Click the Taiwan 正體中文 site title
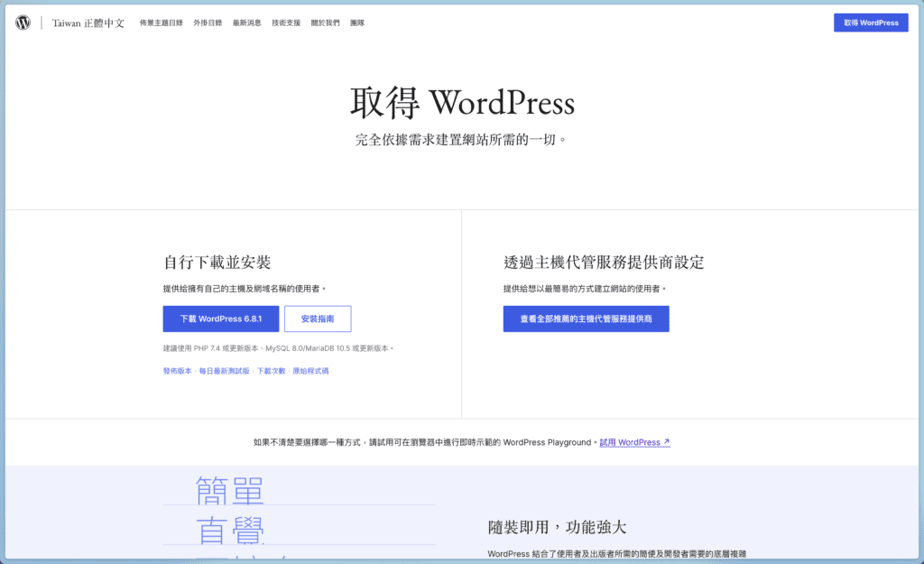 88,22
